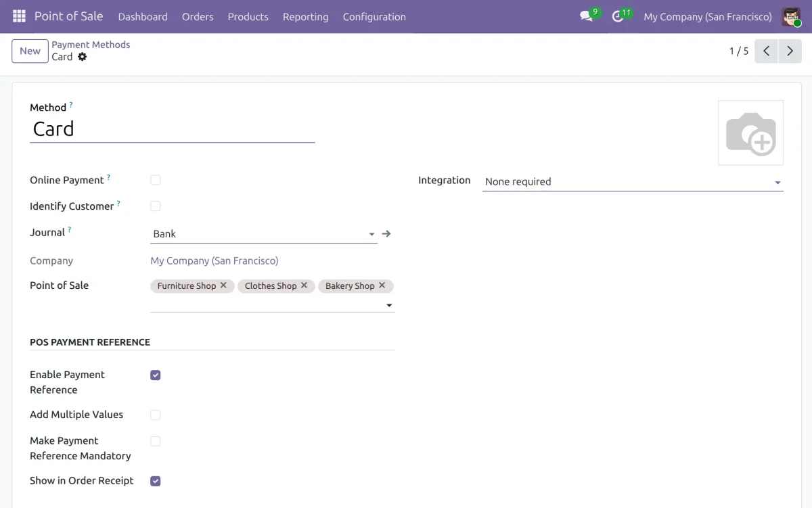The height and width of the screenshot is (508, 812).
Task: Remove the Clothes Shop tag
Action: [304, 285]
